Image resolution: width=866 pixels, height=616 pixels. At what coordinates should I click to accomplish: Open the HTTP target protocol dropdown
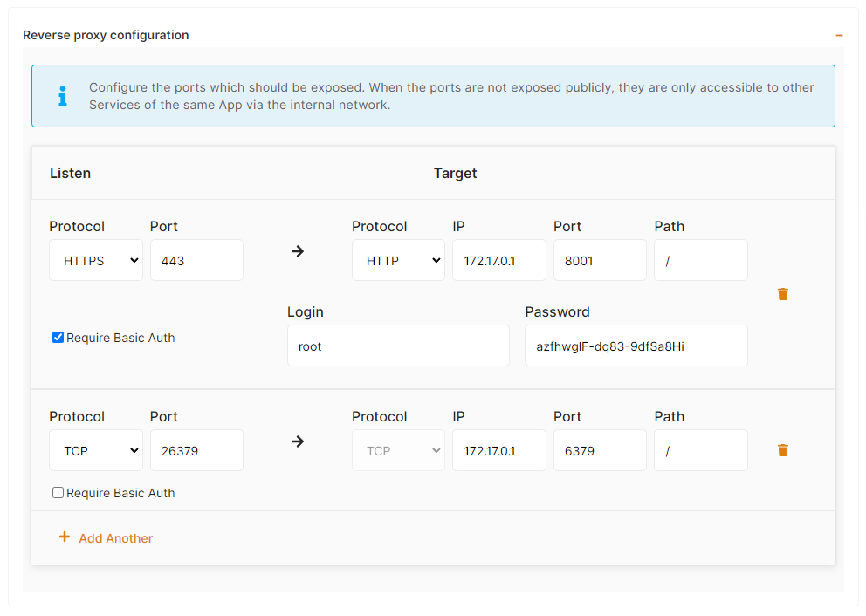click(398, 260)
